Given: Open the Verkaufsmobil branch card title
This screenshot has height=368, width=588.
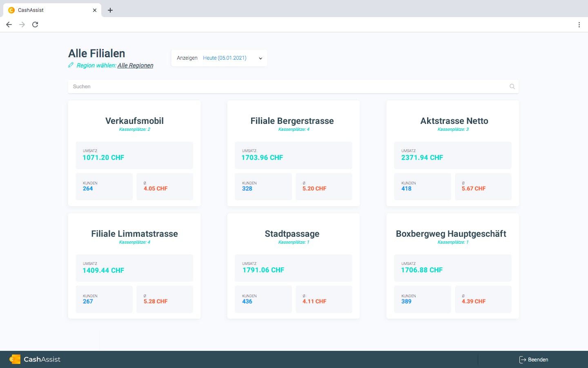Looking at the screenshot, I should [x=134, y=121].
